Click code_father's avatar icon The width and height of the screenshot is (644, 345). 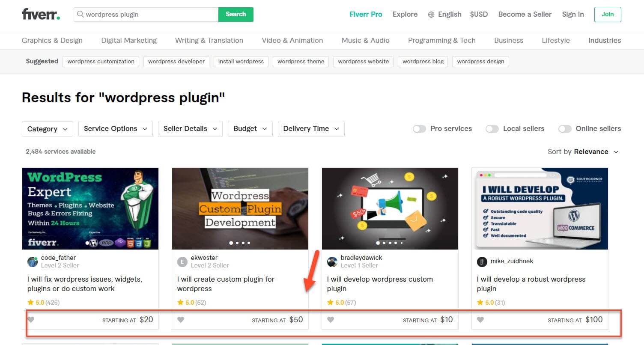click(33, 262)
